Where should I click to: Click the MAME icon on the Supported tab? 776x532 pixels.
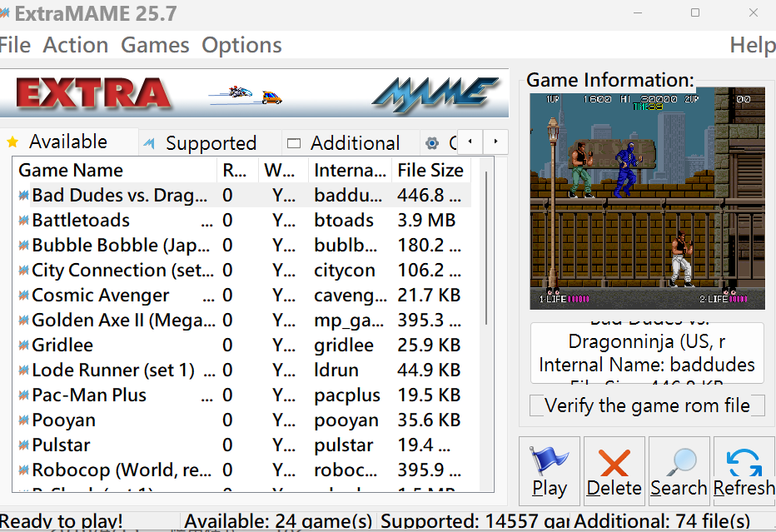(149, 143)
